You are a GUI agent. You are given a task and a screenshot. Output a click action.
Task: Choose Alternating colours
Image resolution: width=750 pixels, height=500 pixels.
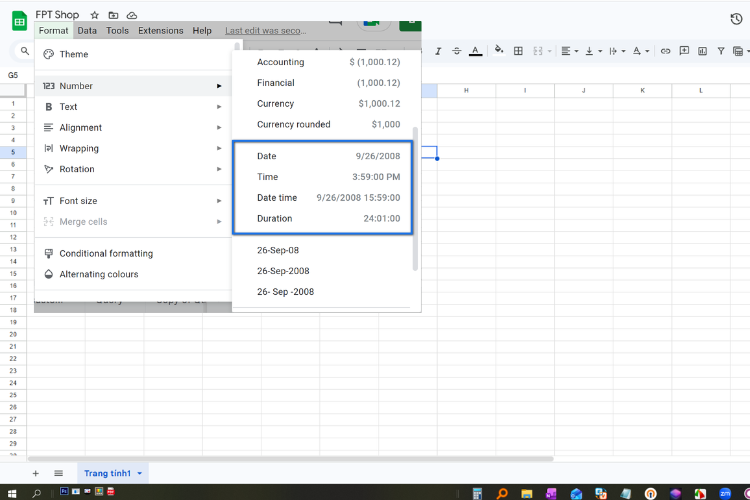(x=133, y=274)
